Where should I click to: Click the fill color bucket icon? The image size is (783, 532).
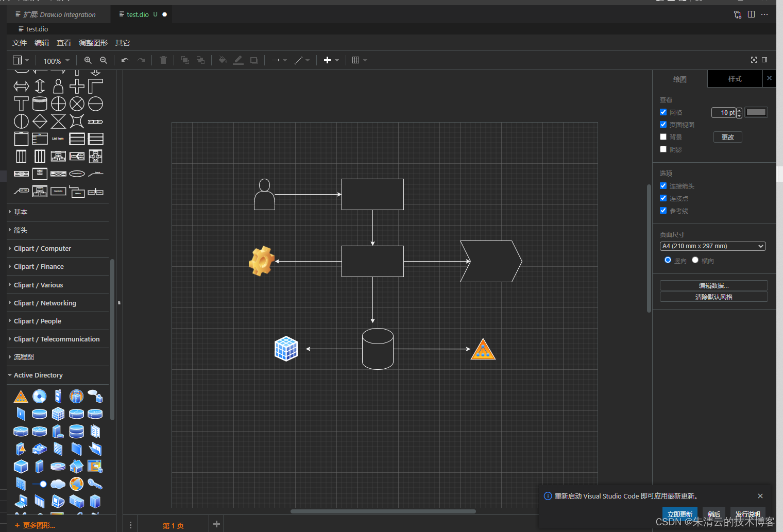point(223,60)
